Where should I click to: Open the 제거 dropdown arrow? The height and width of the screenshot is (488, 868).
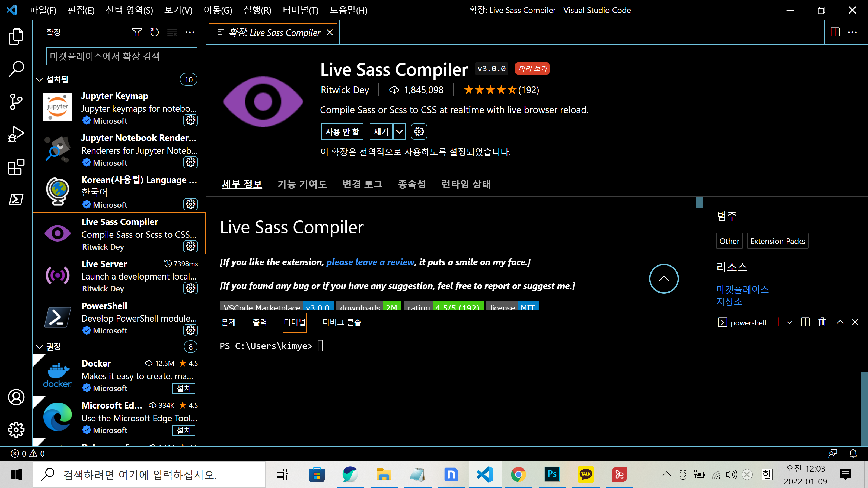pyautogui.click(x=399, y=131)
